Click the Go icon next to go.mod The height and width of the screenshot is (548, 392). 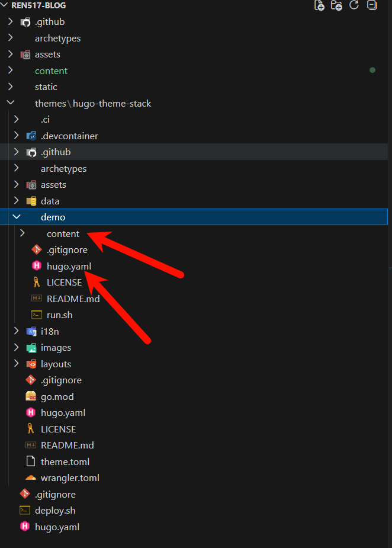(31, 396)
